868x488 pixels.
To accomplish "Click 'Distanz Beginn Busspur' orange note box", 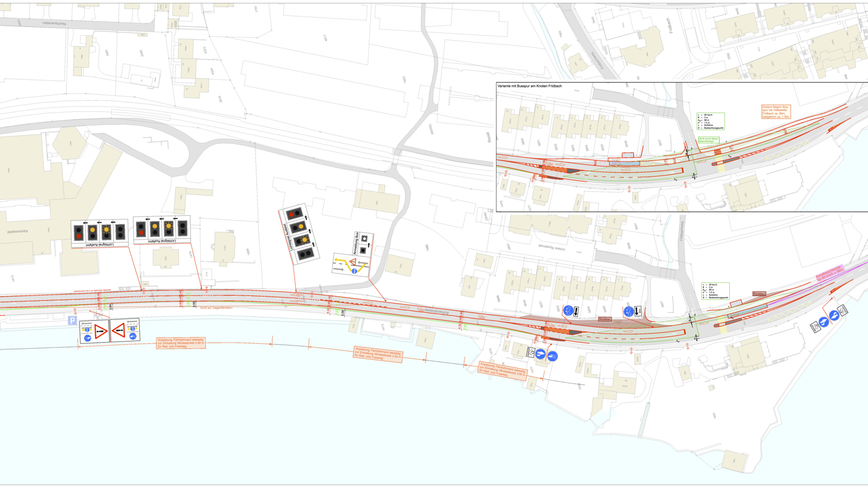I will (776, 112).
